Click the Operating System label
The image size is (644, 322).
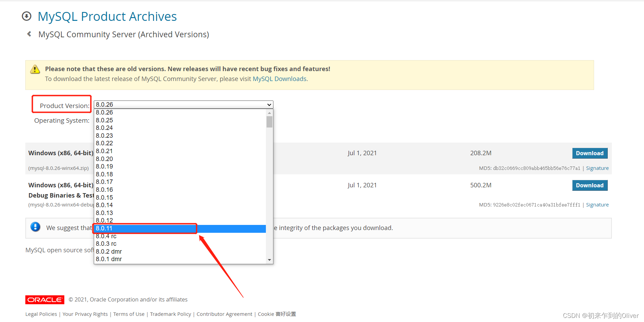(x=62, y=121)
